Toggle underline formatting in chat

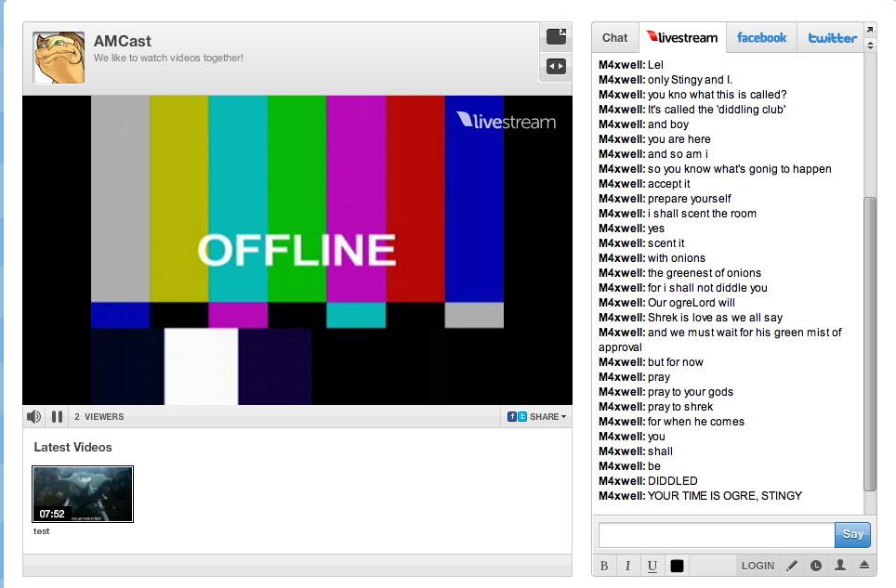tap(652, 565)
